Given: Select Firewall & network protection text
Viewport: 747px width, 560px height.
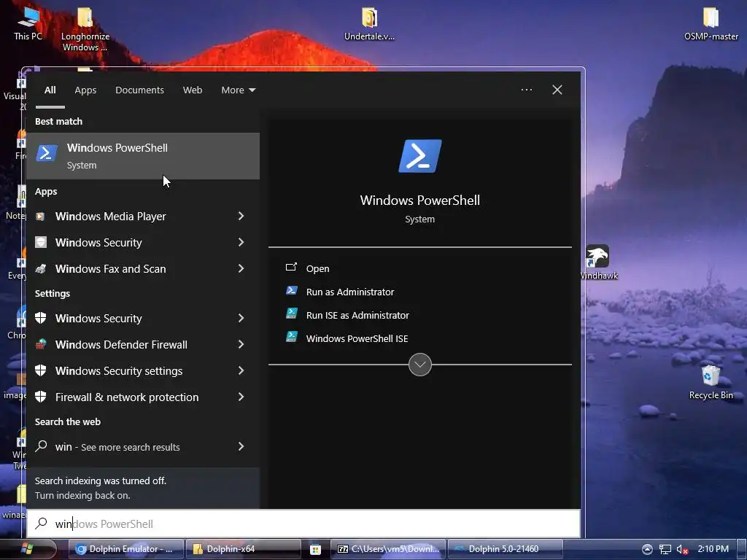Looking at the screenshot, I should (x=127, y=397).
